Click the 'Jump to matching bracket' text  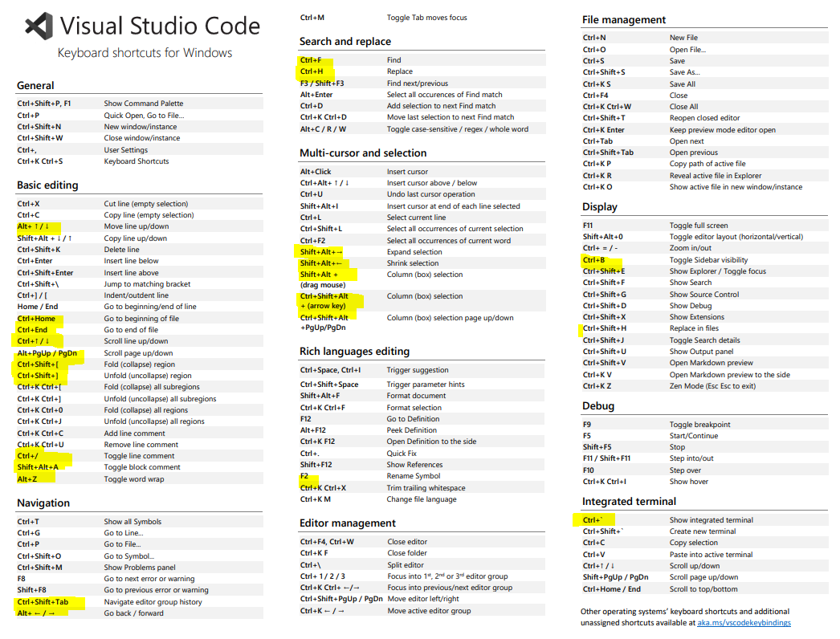pos(147,284)
